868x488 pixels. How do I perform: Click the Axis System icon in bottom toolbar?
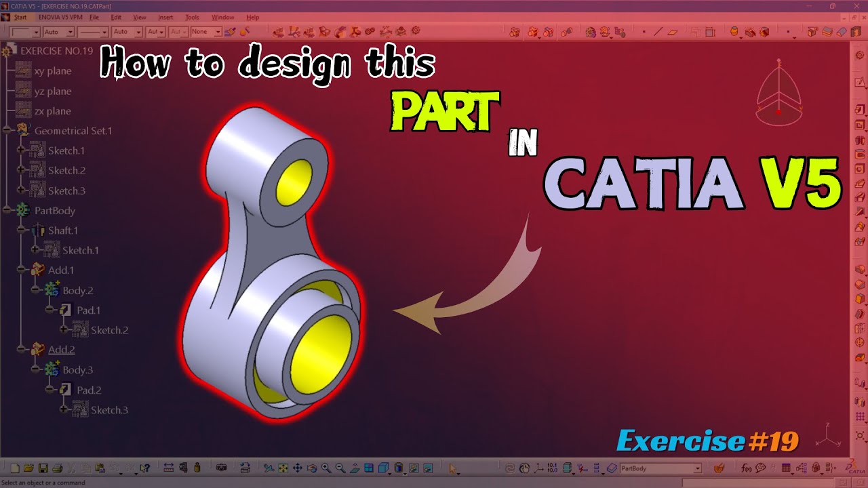tap(538, 468)
